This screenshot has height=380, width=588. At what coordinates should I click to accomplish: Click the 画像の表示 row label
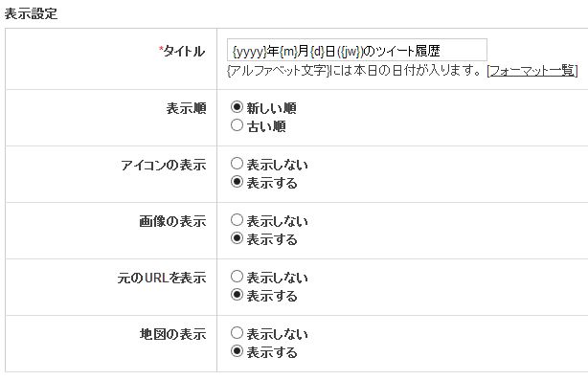click(172, 221)
